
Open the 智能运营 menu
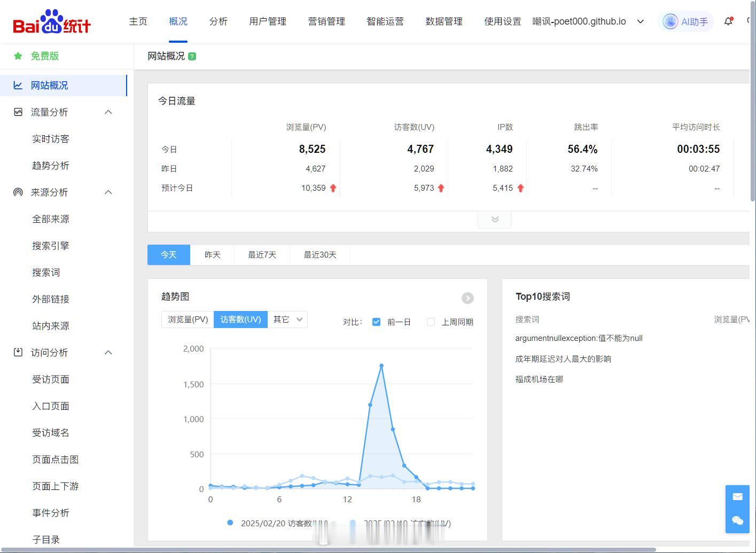coord(386,21)
